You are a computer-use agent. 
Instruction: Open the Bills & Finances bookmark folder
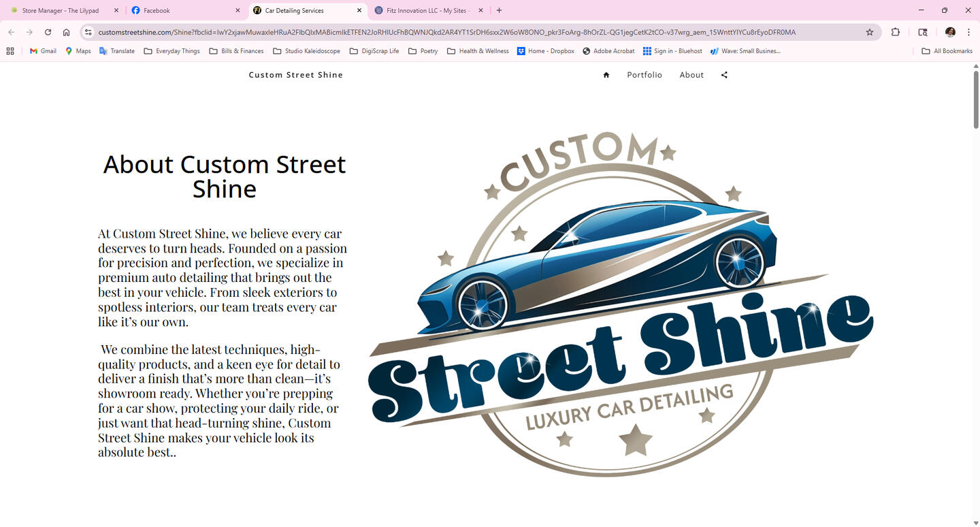(236, 51)
